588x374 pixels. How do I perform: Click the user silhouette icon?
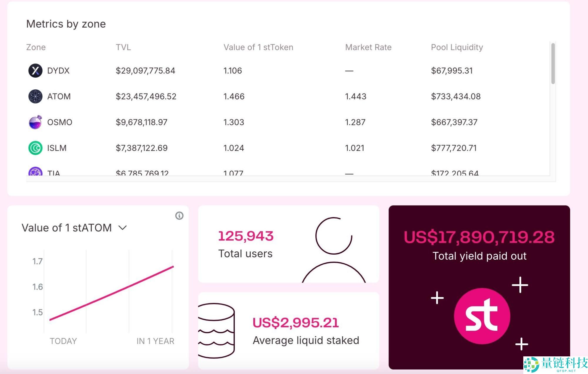tap(334, 250)
